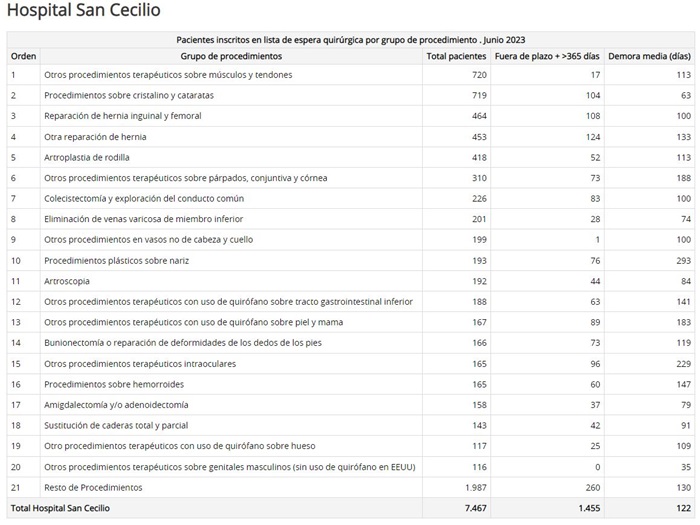Click Procedimientos plásticos sobre nariz row
This screenshot has width=700, height=525.
point(350,260)
